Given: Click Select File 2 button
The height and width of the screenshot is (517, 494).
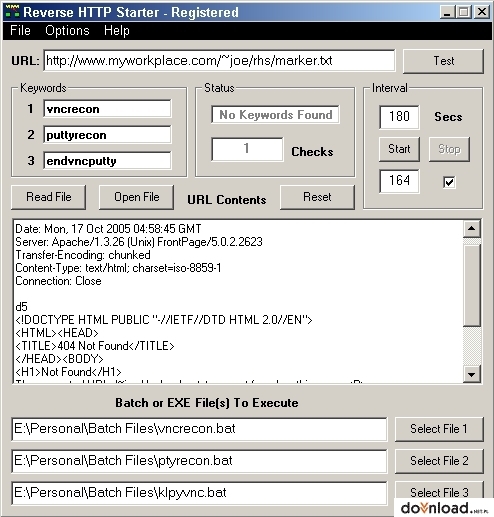Looking at the screenshot, I should (x=439, y=461).
